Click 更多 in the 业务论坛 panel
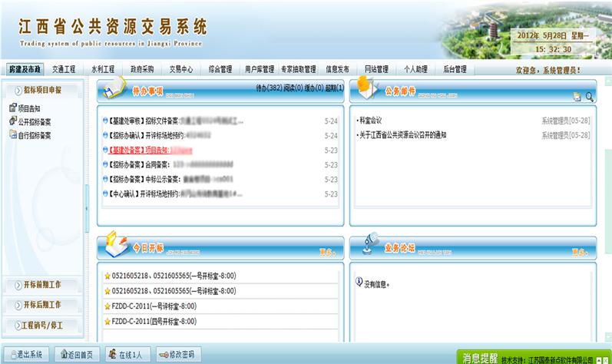612x364 pixels. (580, 253)
